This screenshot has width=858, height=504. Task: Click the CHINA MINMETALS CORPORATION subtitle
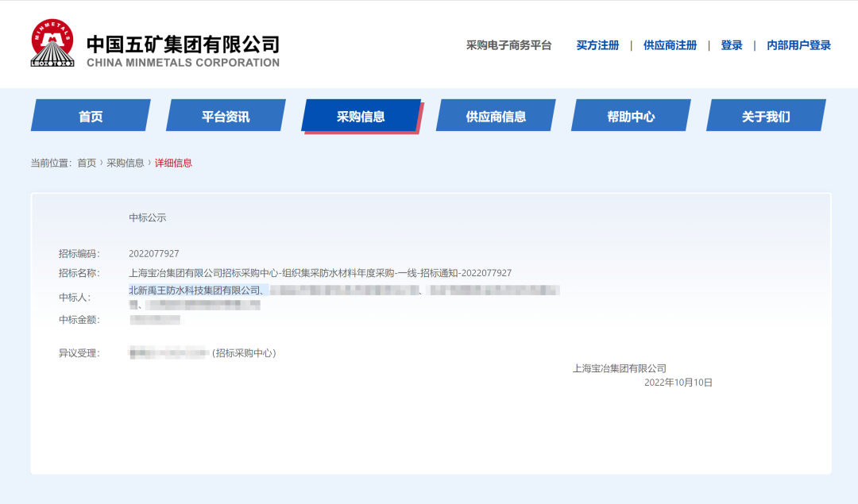pos(183,63)
